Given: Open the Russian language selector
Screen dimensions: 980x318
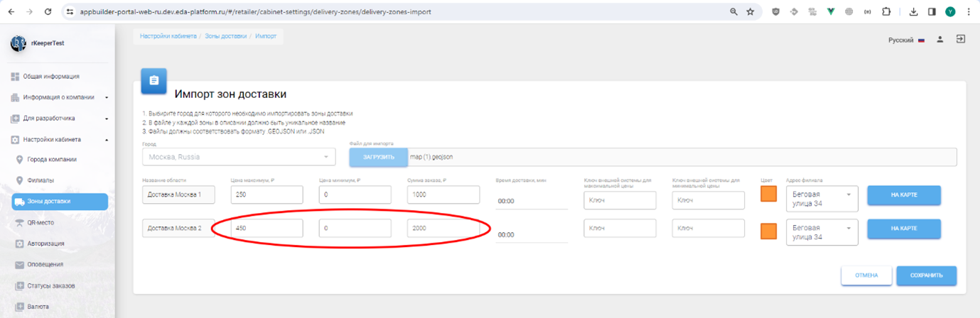Looking at the screenshot, I should click(x=905, y=40).
